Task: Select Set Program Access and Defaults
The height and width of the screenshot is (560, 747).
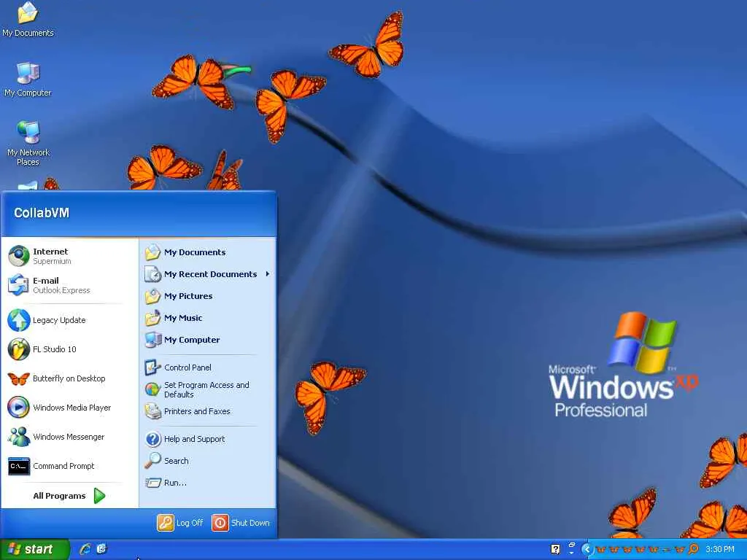Action: point(208,389)
